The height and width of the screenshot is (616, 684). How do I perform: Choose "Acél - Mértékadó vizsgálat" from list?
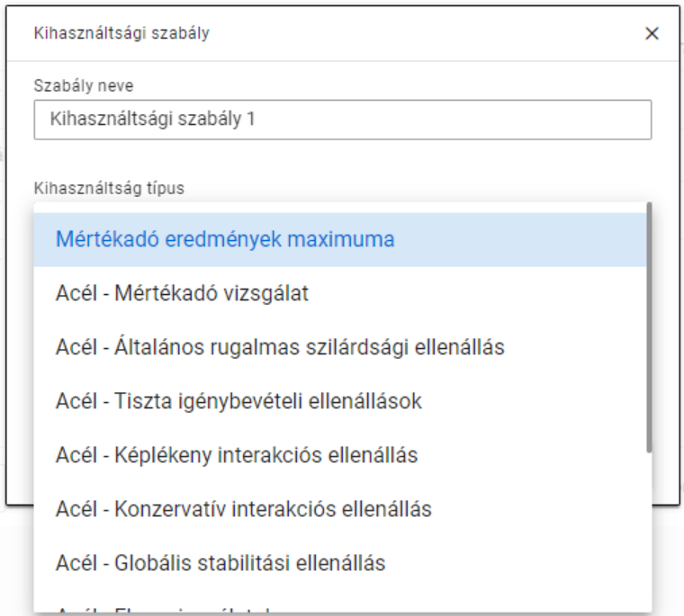tap(182, 294)
